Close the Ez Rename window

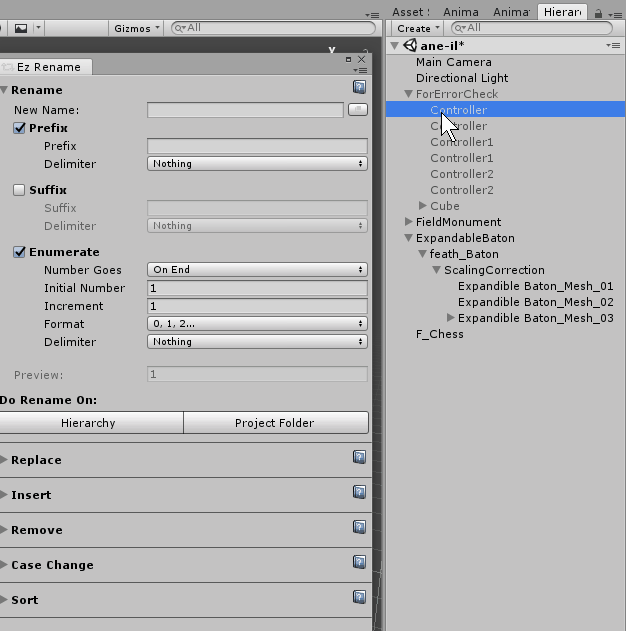pyautogui.click(x=361, y=60)
